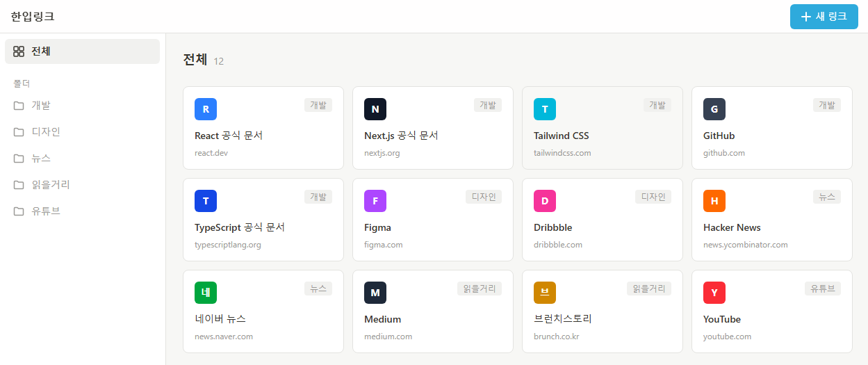
Task: Click the amber 브 icon for 브런치스토리
Action: [x=545, y=293]
